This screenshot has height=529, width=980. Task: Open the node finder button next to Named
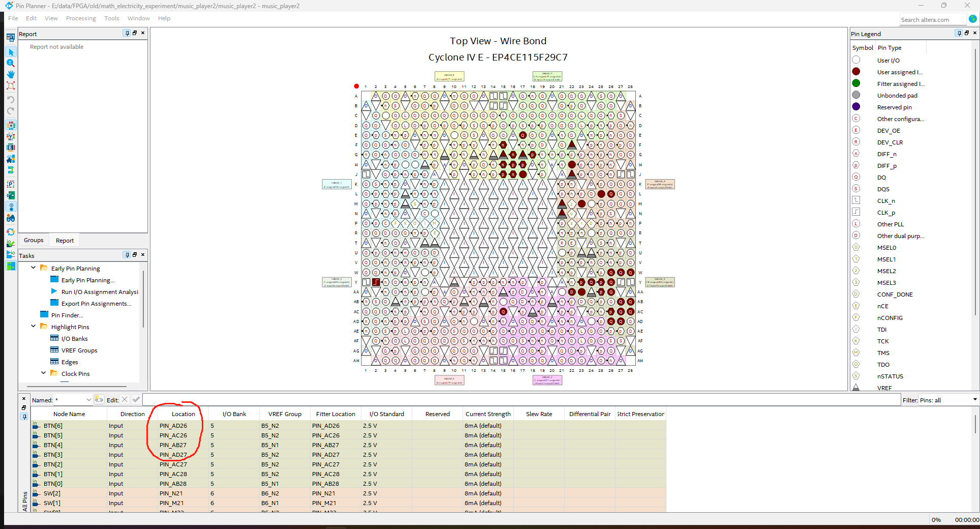coord(99,400)
